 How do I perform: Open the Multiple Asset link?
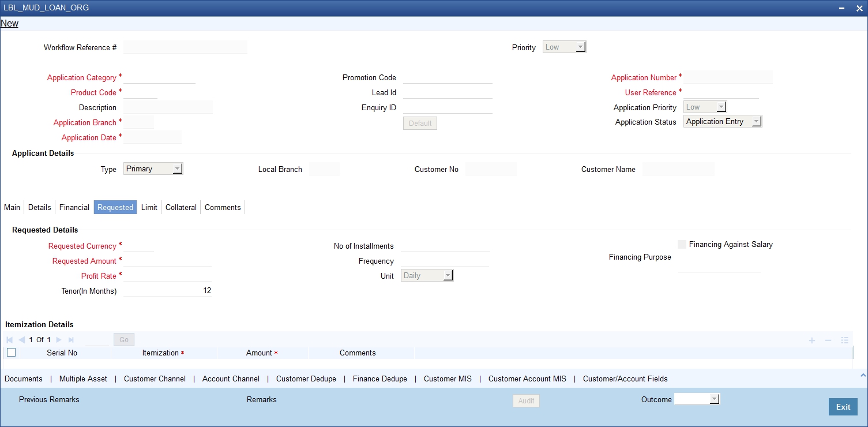tap(83, 379)
